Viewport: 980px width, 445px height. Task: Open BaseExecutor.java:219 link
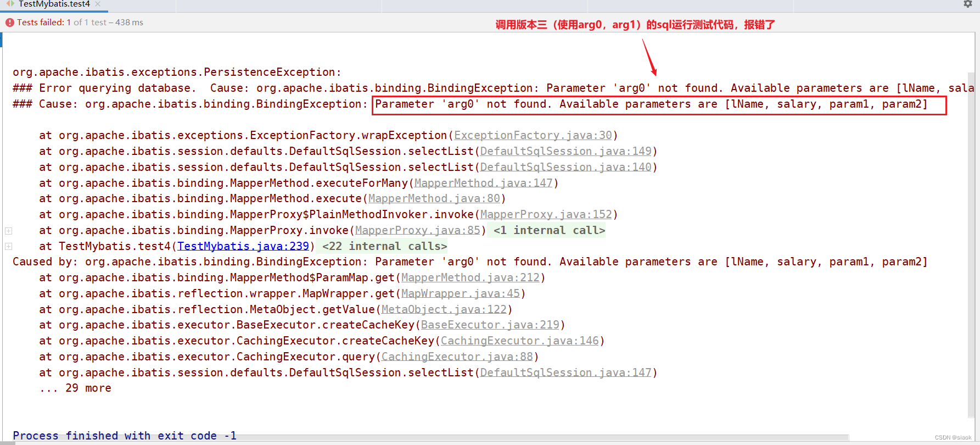tap(490, 325)
